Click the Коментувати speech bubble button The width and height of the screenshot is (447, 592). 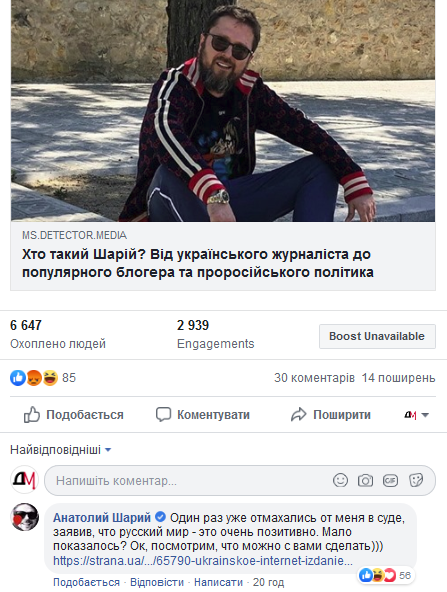[x=203, y=415]
